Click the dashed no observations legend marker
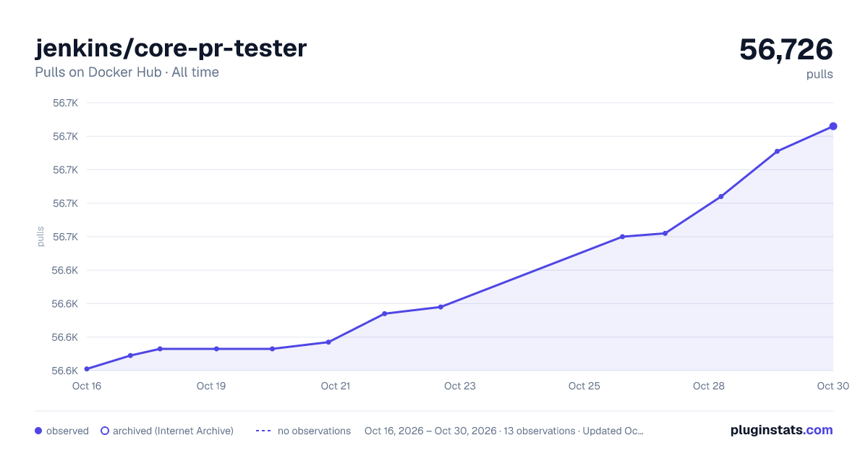This screenshot has height=456, width=868. pyautogui.click(x=263, y=431)
